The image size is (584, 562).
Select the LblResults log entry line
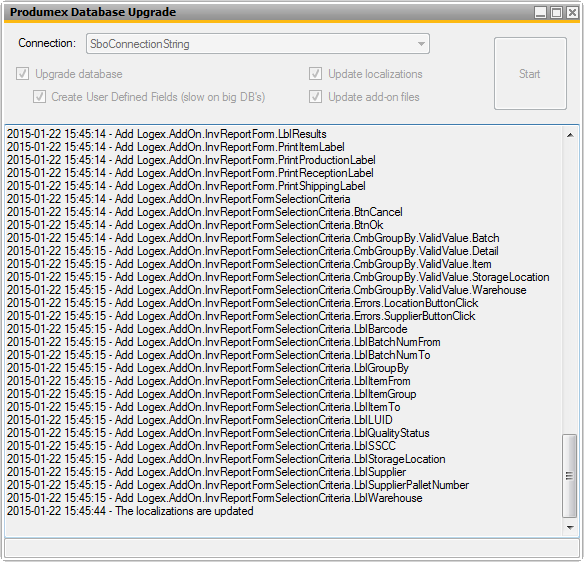point(166,134)
